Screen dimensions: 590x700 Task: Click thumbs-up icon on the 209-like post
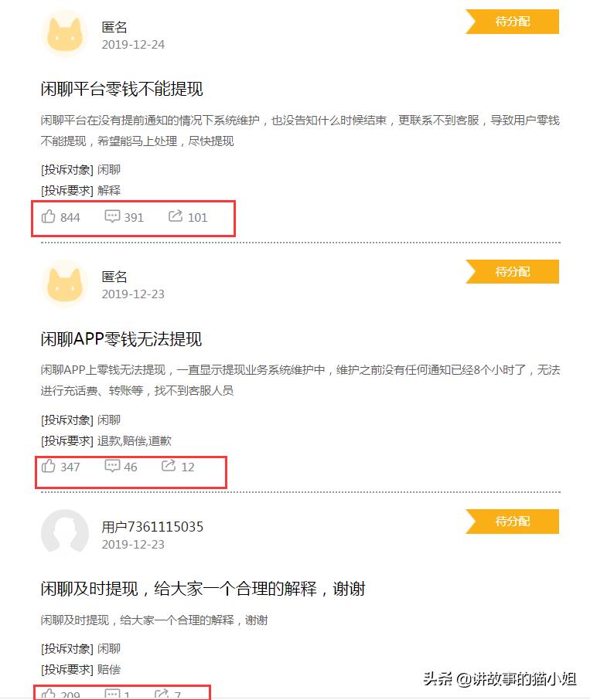click(x=49, y=695)
